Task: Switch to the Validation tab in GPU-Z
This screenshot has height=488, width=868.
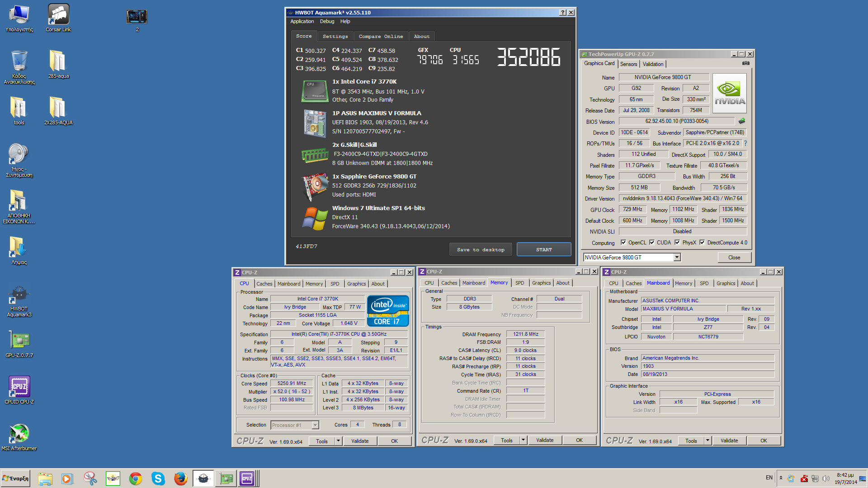Action: point(653,64)
